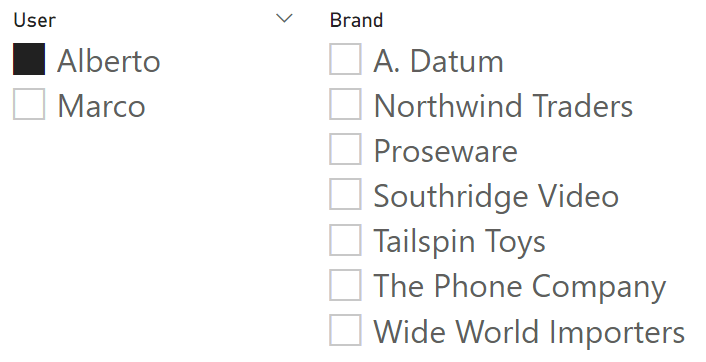Viewport: 706px width, 362px height.
Task: Select the Proseware checkbox
Action: click(x=345, y=149)
